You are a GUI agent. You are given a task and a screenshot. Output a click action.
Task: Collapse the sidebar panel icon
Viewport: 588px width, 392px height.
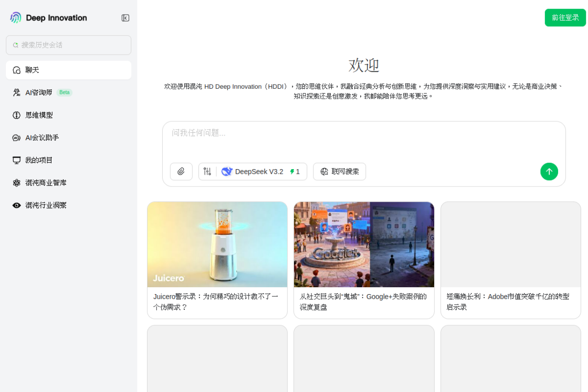pos(125,18)
